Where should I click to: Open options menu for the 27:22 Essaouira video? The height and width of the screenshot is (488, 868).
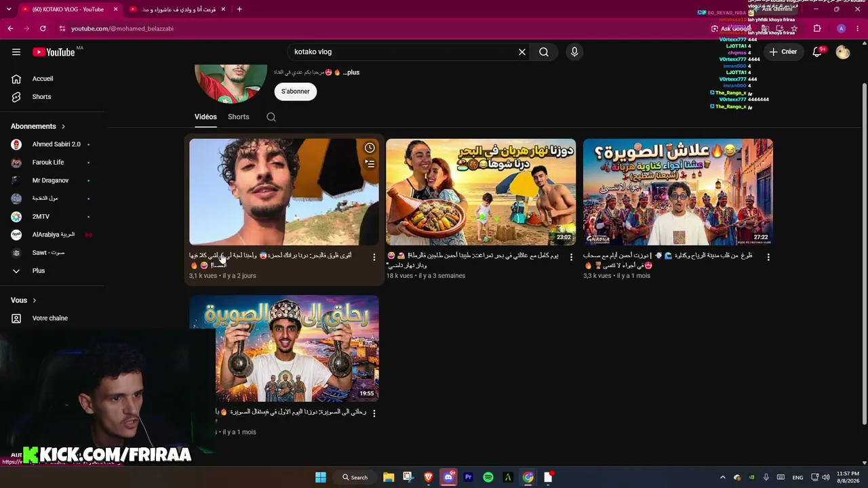(768, 258)
